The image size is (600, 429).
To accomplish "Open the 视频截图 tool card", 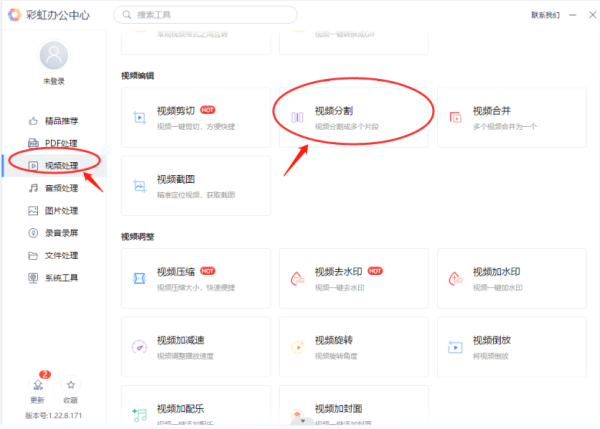I will coord(196,186).
